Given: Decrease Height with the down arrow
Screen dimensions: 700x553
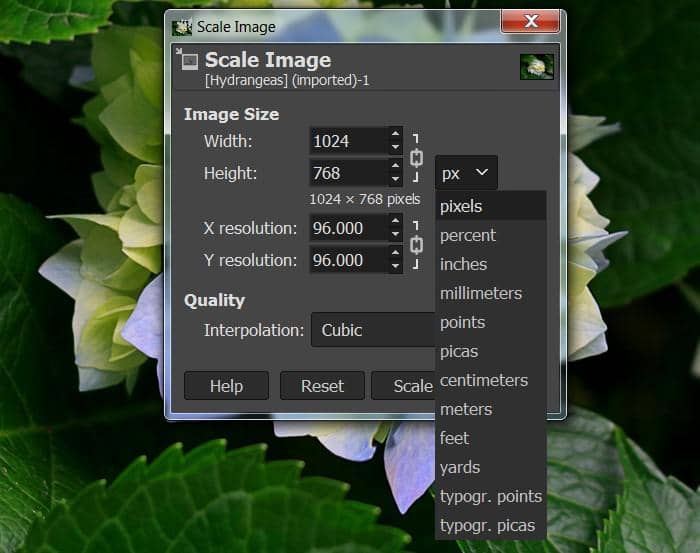Looking at the screenshot, I should point(396,179).
